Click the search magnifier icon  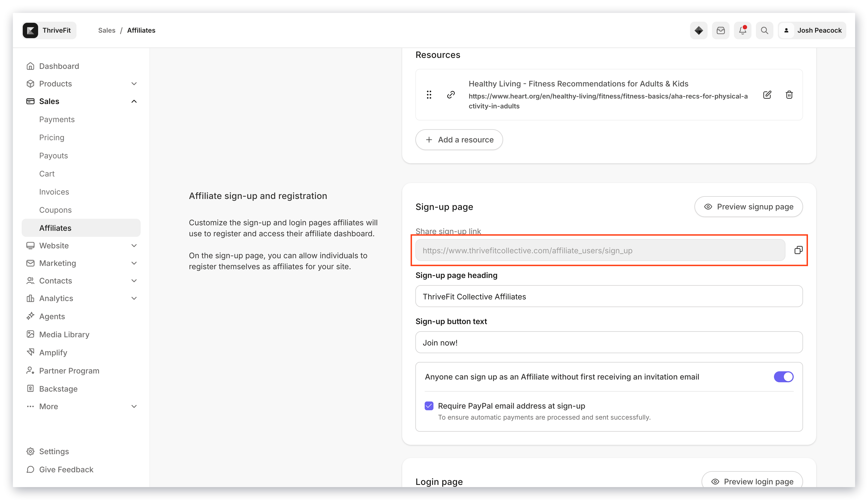pyautogui.click(x=764, y=30)
